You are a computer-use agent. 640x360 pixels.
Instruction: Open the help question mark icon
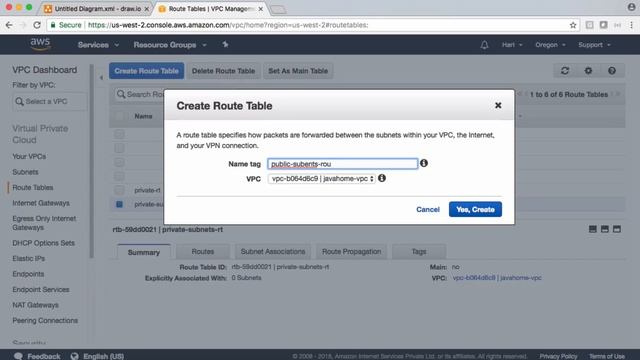point(611,71)
